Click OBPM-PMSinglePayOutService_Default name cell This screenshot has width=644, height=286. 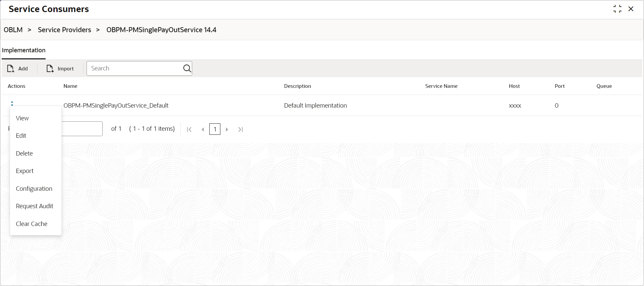click(x=116, y=106)
